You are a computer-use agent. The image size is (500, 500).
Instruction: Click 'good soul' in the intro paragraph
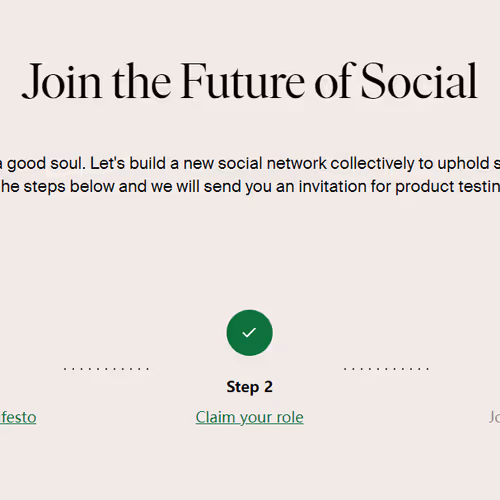[46, 164]
